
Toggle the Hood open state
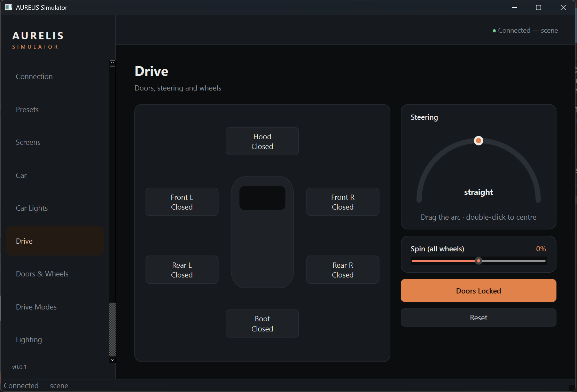(x=262, y=141)
